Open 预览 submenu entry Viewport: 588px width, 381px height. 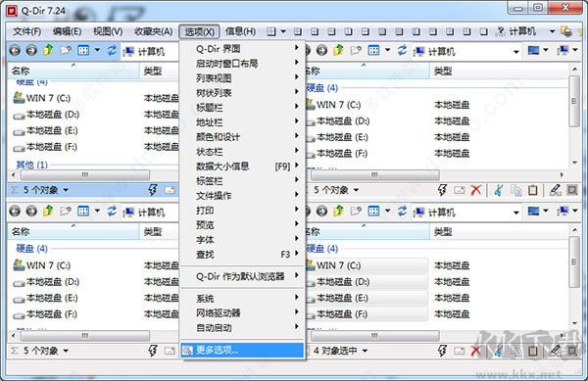tap(243, 224)
